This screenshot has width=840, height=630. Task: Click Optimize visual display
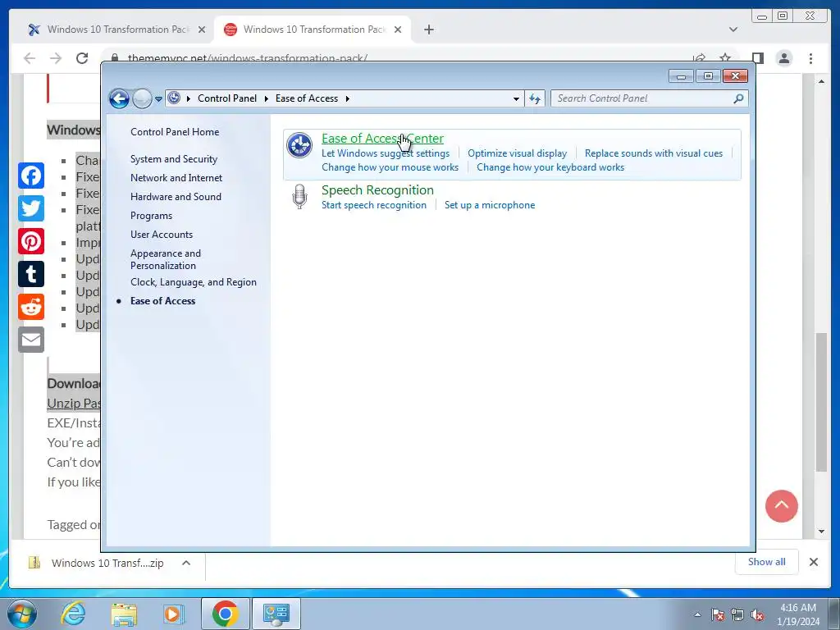pyautogui.click(x=517, y=153)
